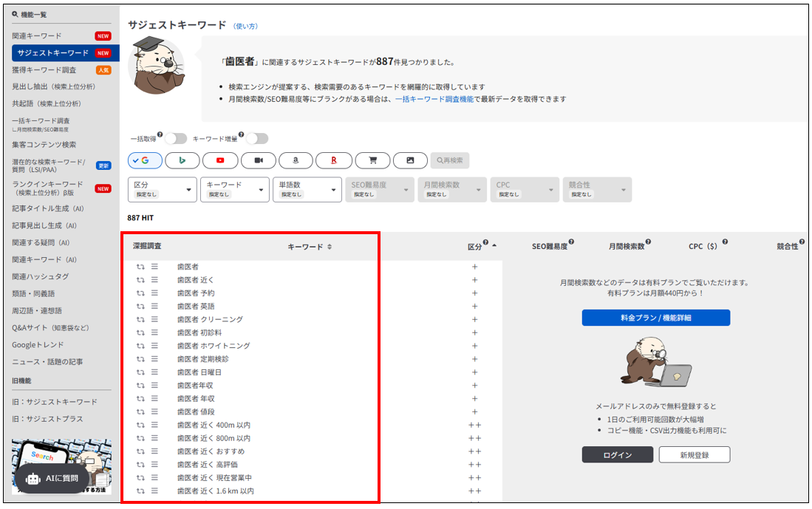The image size is (812, 509).
Task: Click the deep-dive icon for 歯医者 予約
Action: (140, 293)
